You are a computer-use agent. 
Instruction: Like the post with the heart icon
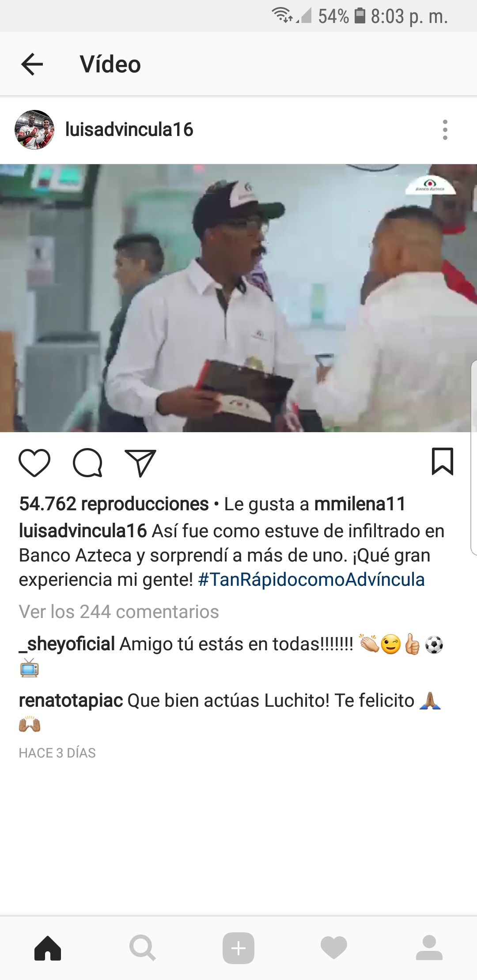[x=34, y=463]
